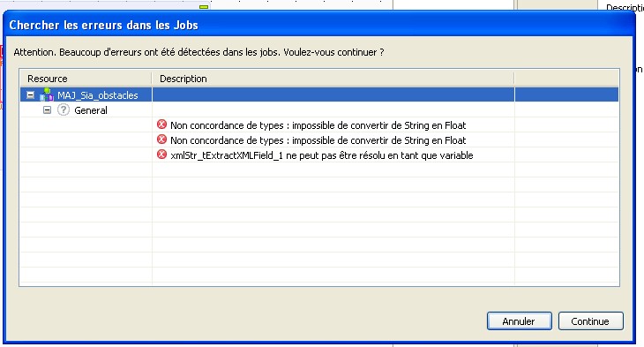Screen dimensions: 644x347
Task: Select the first type mismatch error text
Action: click(x=318, y=125)
